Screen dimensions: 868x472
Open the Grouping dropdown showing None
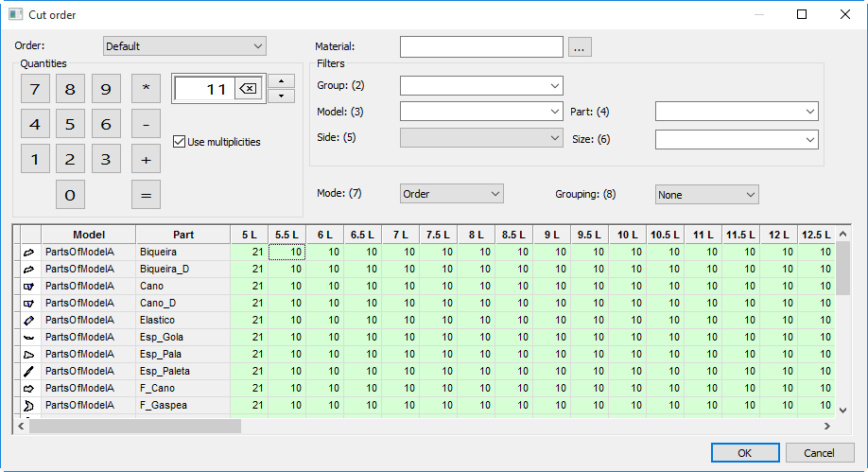tap(706, 195)
